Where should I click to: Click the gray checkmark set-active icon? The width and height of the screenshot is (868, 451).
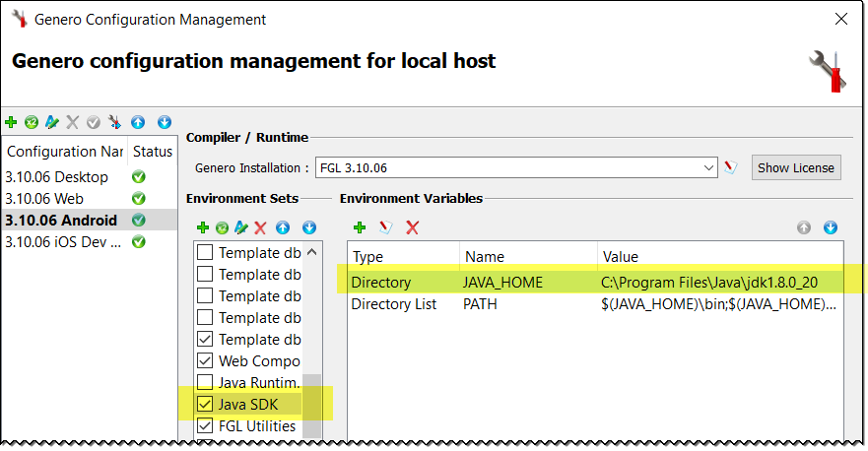click(94, 122)
